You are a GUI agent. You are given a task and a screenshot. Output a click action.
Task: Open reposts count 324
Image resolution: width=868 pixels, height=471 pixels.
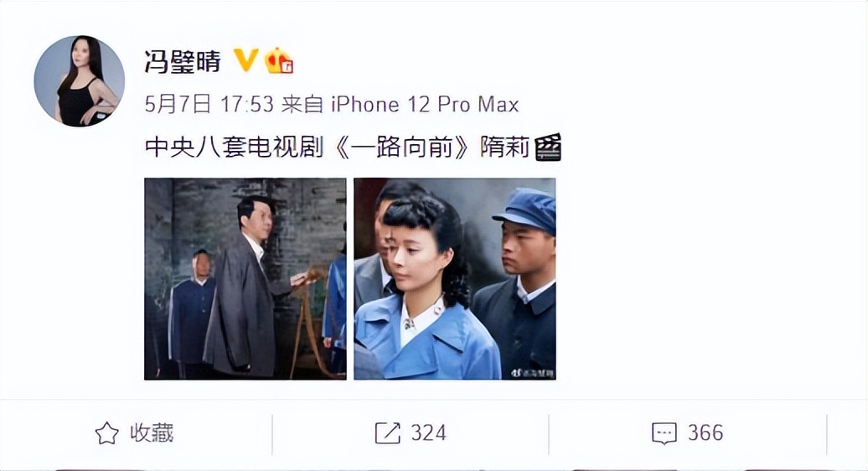[428, 432]
